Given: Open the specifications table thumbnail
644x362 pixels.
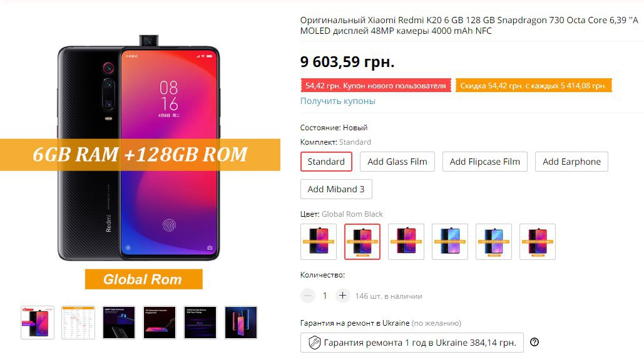Looking at the screenshot, I should [x=78, y=323].
